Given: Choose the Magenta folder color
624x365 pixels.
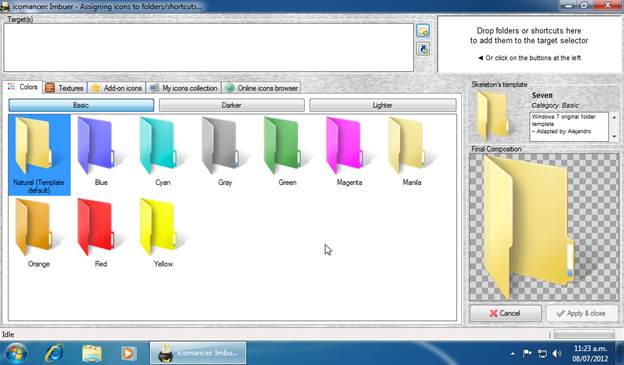Looking at the screenshot, I should coord(349,151).
